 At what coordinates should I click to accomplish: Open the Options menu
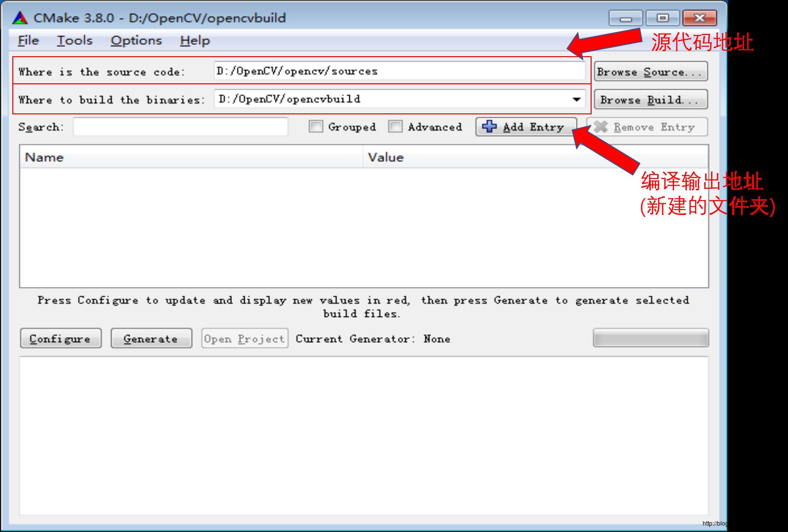pyautogui.click(x=136, y=40)
